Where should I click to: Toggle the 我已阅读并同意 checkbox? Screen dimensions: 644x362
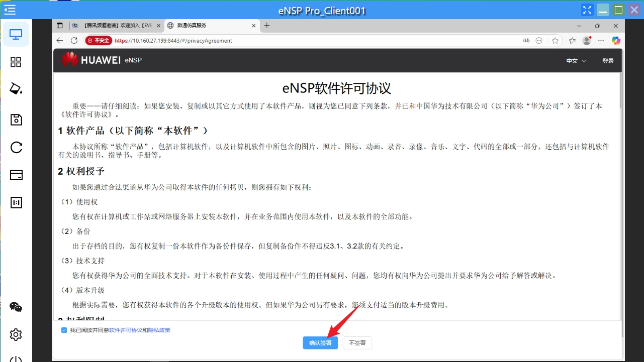click(x=64, y=330)
